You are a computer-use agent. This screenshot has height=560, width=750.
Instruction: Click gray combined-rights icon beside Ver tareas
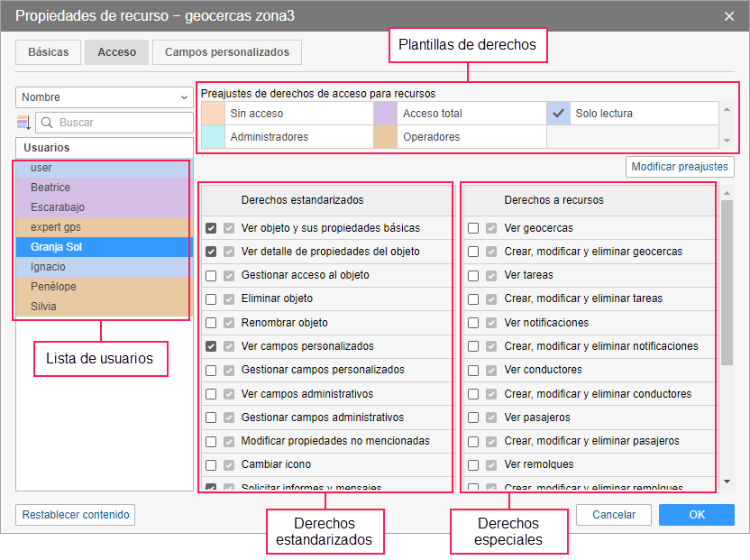(x=491, y=276)
